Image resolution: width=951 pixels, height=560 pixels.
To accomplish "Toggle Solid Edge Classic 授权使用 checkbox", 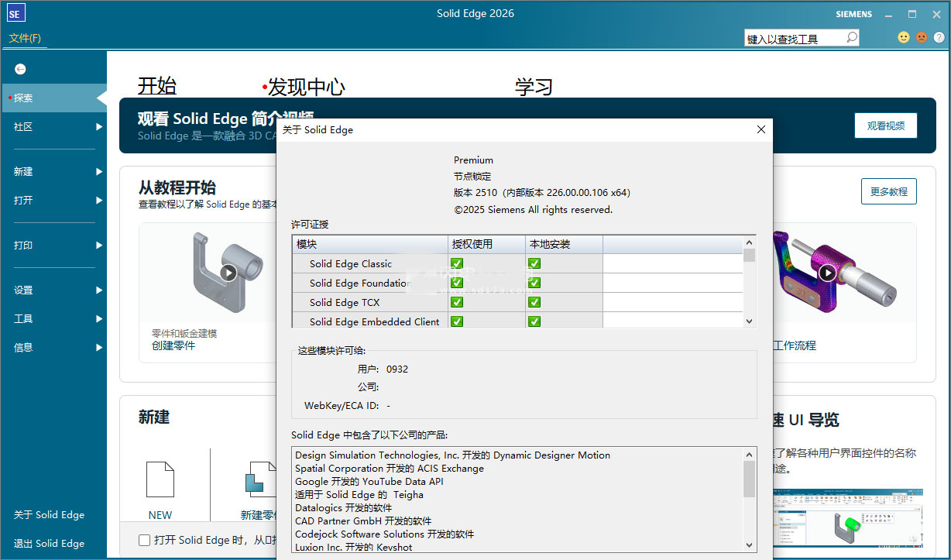I will point(458,263).
